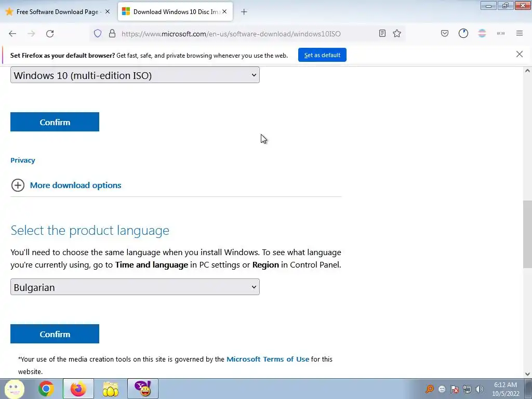Click the volume speaker tray icon
The height and width of the screenshot is (399, 532).
[x=480, y=389]
